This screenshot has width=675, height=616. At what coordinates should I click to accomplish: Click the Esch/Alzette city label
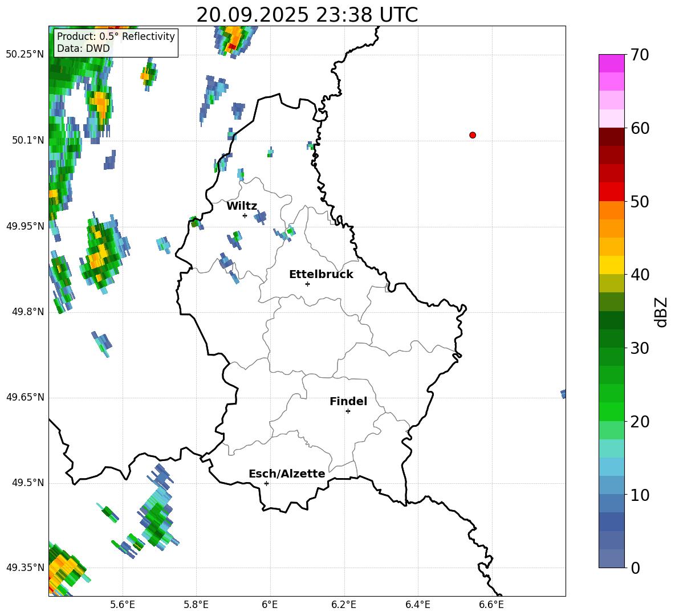coord(287,474)
